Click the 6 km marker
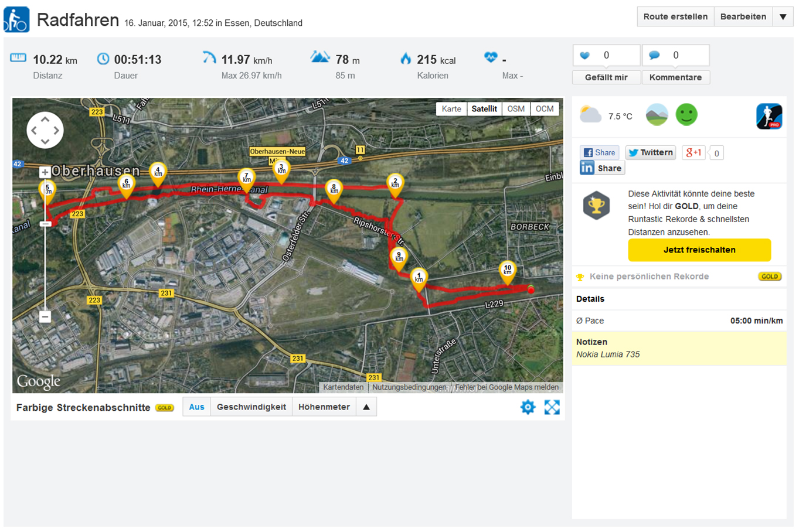799x532 pixels. coord(126,187)
